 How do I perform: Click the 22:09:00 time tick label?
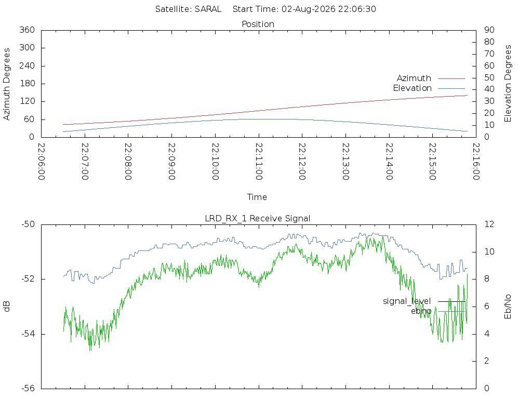coord(172,162)
